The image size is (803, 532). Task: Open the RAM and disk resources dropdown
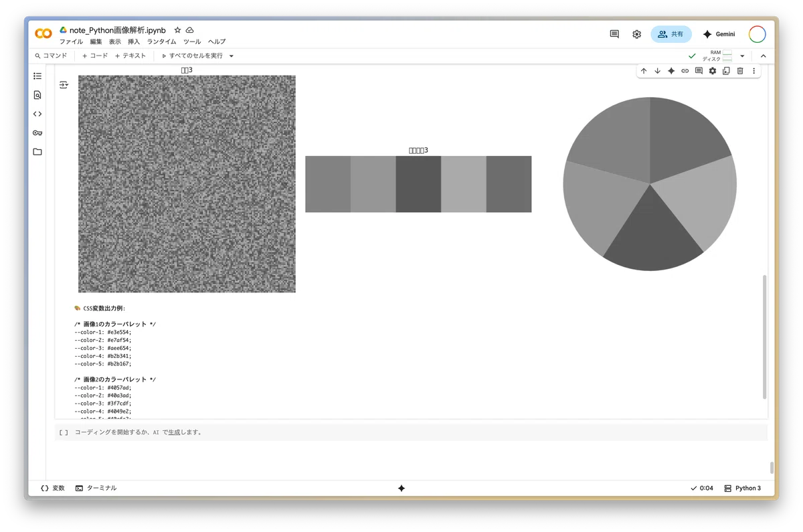tap(742, 56)
